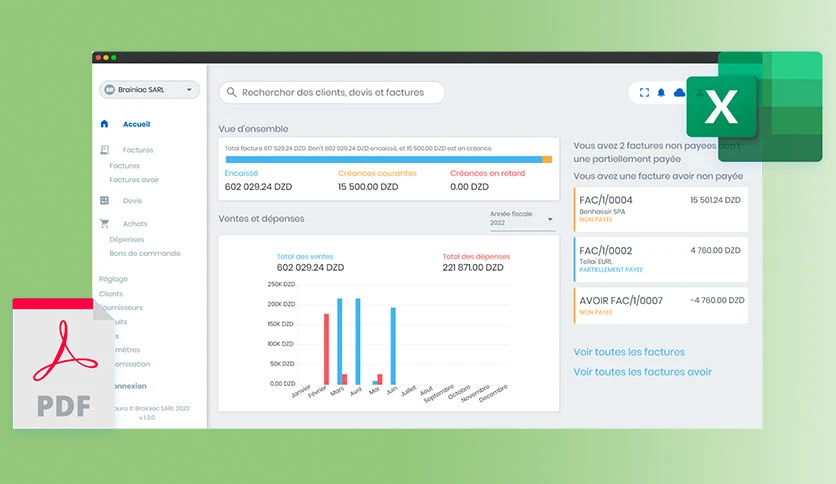Click the Accueil home icon

coord(104,124)
